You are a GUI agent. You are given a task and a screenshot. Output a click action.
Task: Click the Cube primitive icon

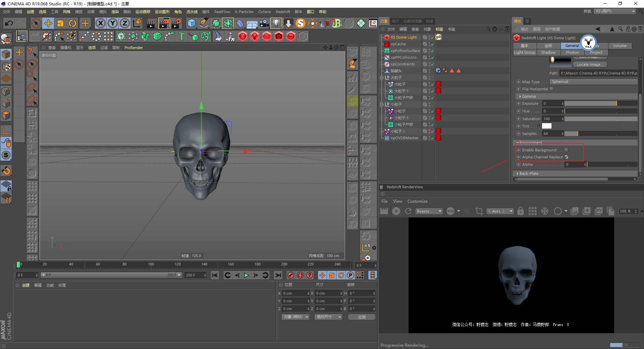pyautogui.click(x=192, y=23)
